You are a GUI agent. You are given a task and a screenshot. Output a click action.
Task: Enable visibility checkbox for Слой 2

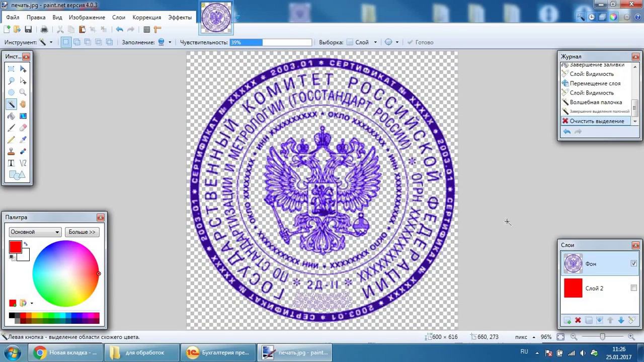[x=633, y=288]
